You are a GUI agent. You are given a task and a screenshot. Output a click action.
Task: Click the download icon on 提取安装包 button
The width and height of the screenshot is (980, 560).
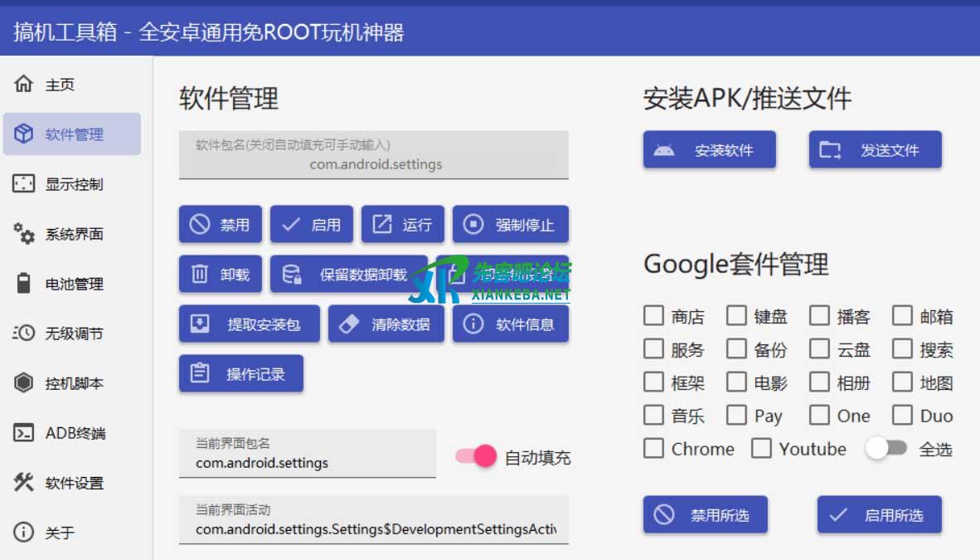[200, 324]
